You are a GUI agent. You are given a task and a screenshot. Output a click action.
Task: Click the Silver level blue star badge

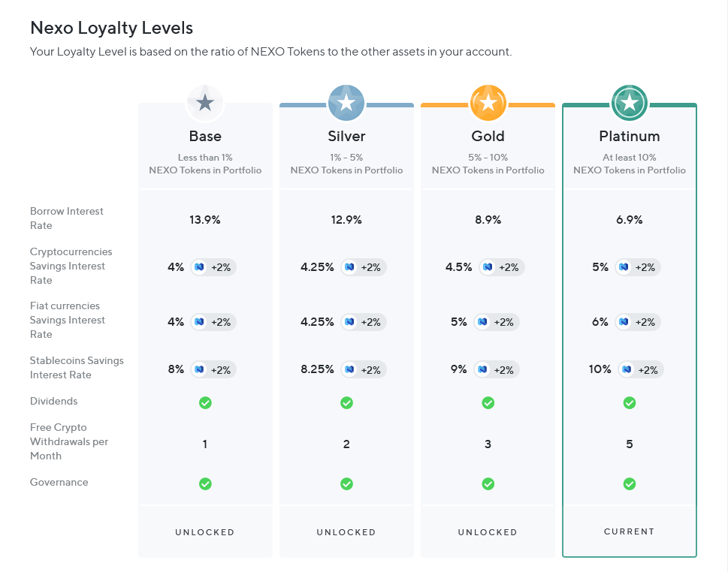pyautogui.click(x=346, y=103)
